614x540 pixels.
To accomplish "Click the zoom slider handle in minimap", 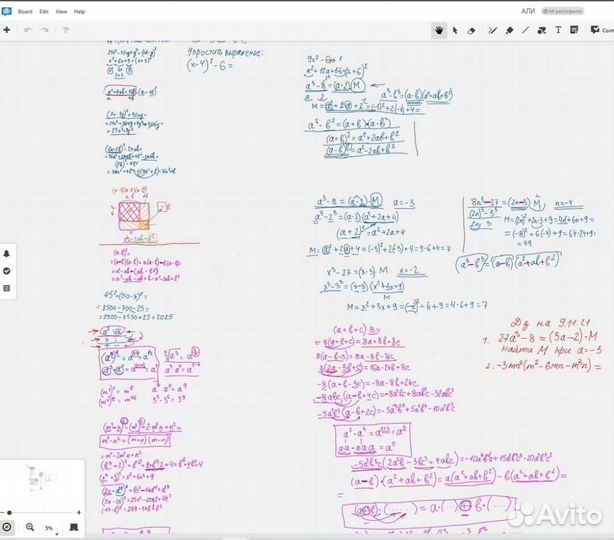I will pos(9,512).
